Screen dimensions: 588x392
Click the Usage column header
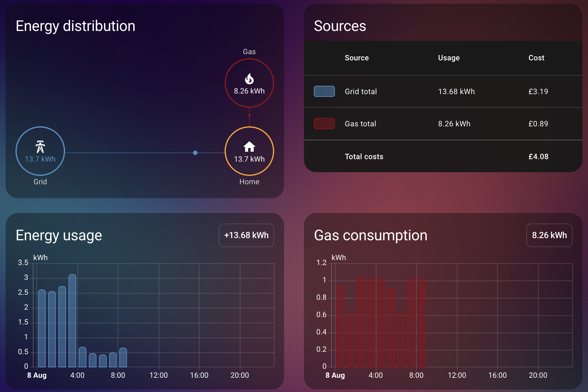[x=449, y=58]
